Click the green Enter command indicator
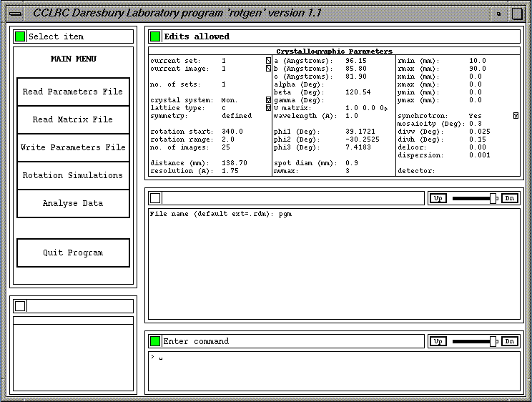This screenshot has width=532, height=402. tap(155, 341)
